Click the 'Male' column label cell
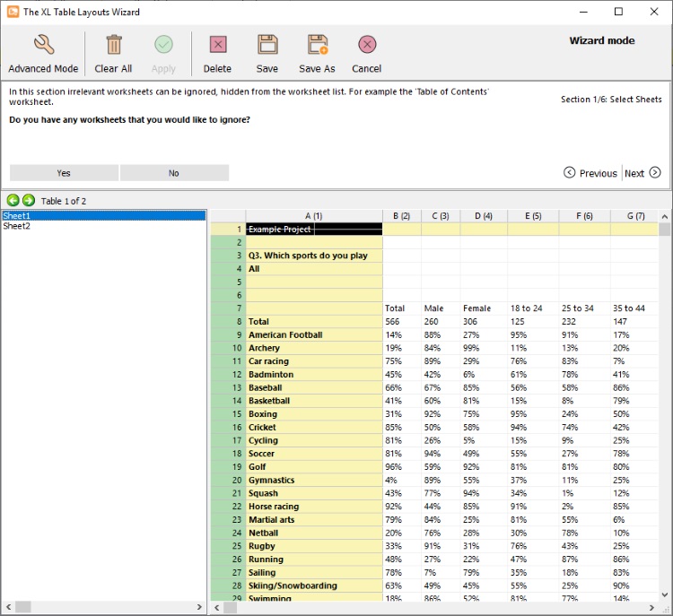 click(x=441, y=308)
